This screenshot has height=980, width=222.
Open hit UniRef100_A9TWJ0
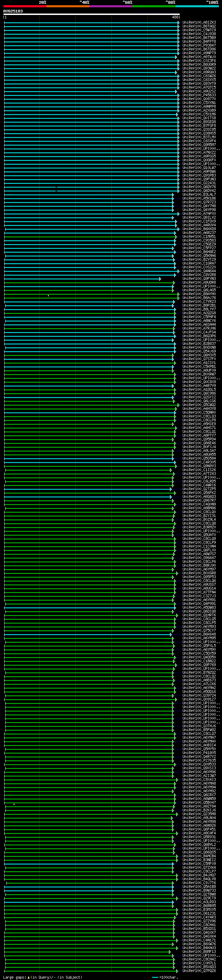click(x=199, y=57)
